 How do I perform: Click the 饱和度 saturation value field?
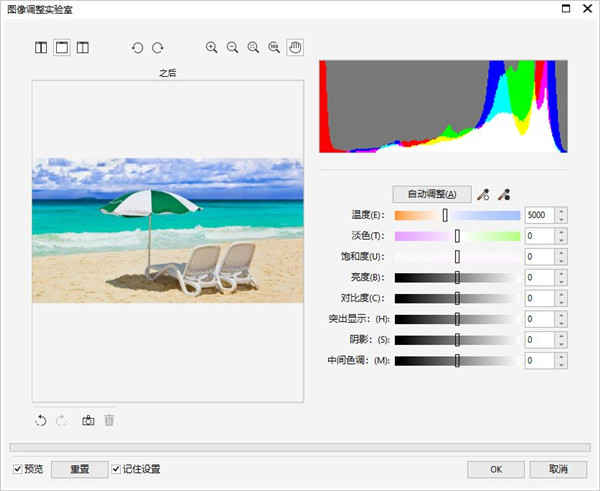coord(540,257)
